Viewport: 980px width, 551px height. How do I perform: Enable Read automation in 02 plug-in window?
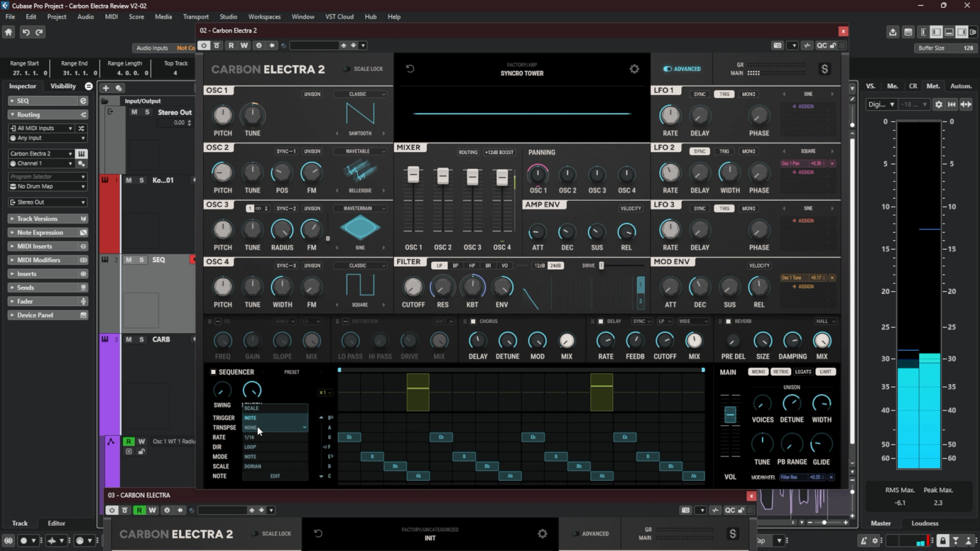pos(231,45)
